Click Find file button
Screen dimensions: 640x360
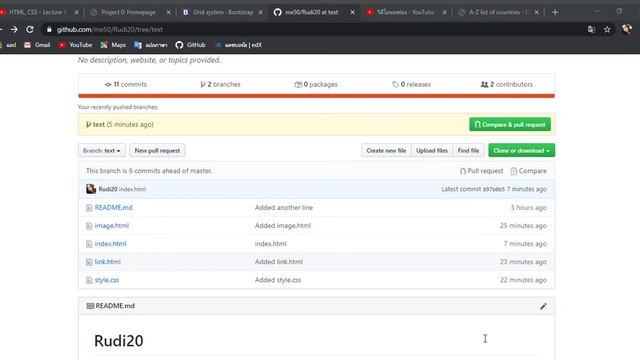coord(468,151)
